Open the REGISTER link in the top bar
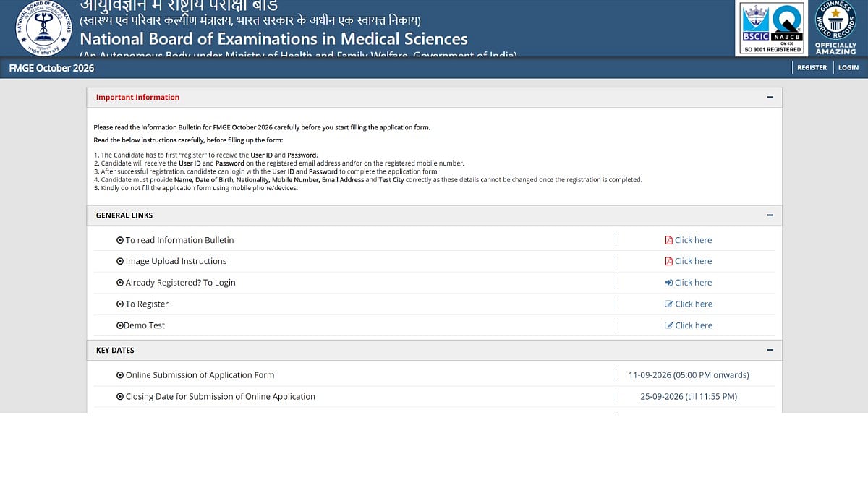The image size is (868, 488). (x=812, y=68)
